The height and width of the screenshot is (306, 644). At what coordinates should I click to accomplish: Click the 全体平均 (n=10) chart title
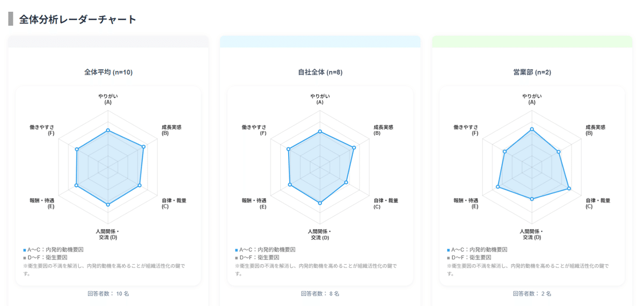(x=108, y=72)
